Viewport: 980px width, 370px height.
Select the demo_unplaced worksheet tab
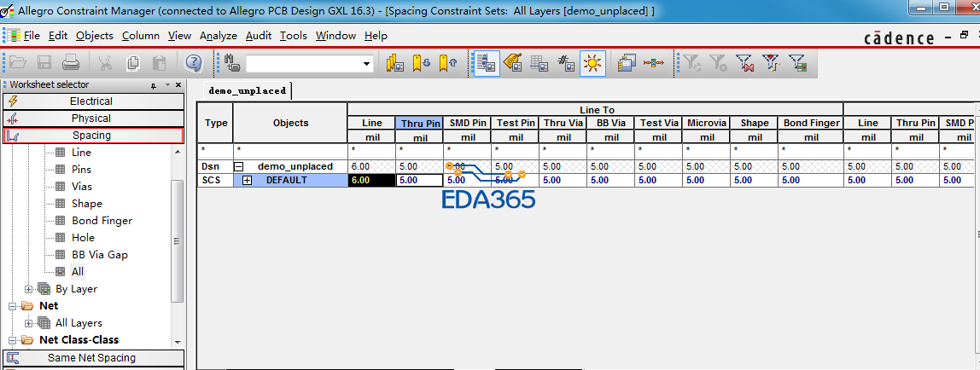248,90
